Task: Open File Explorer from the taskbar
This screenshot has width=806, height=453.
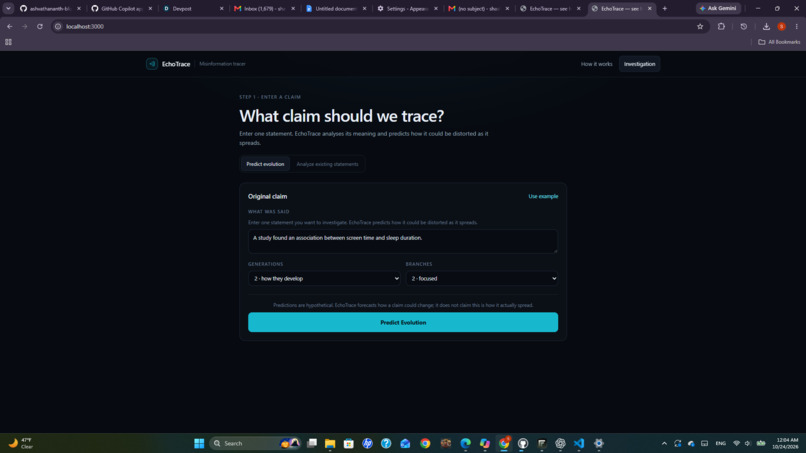Action: 330,443
